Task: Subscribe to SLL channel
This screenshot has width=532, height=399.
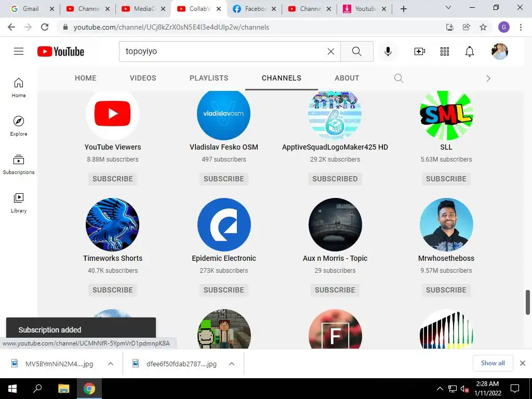Action: pos(446,179)
